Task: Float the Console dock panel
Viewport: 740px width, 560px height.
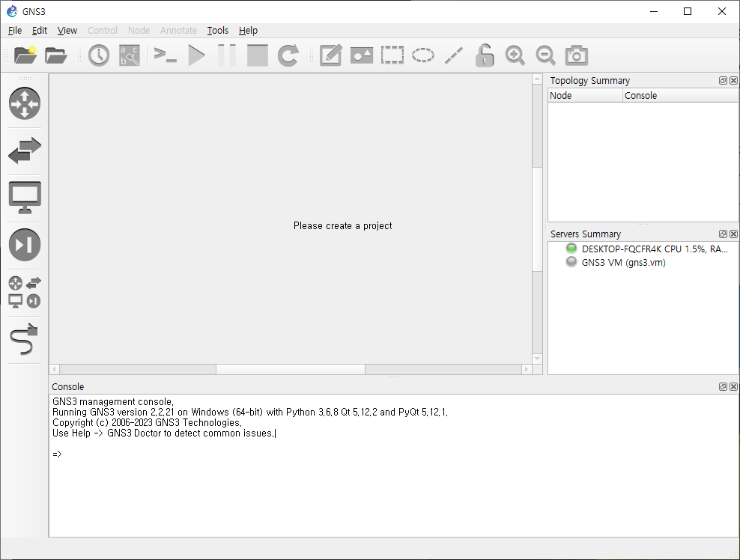Action: coord(723,387)
